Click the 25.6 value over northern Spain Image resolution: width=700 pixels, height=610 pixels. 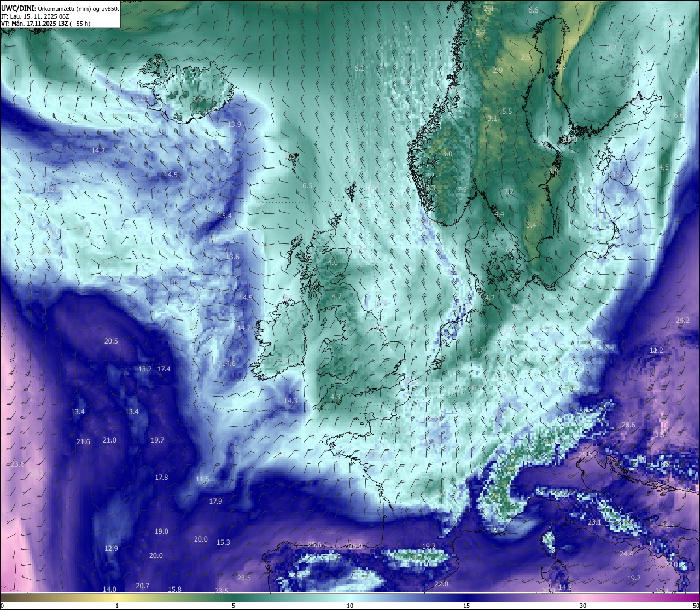(x=314, y=545)
